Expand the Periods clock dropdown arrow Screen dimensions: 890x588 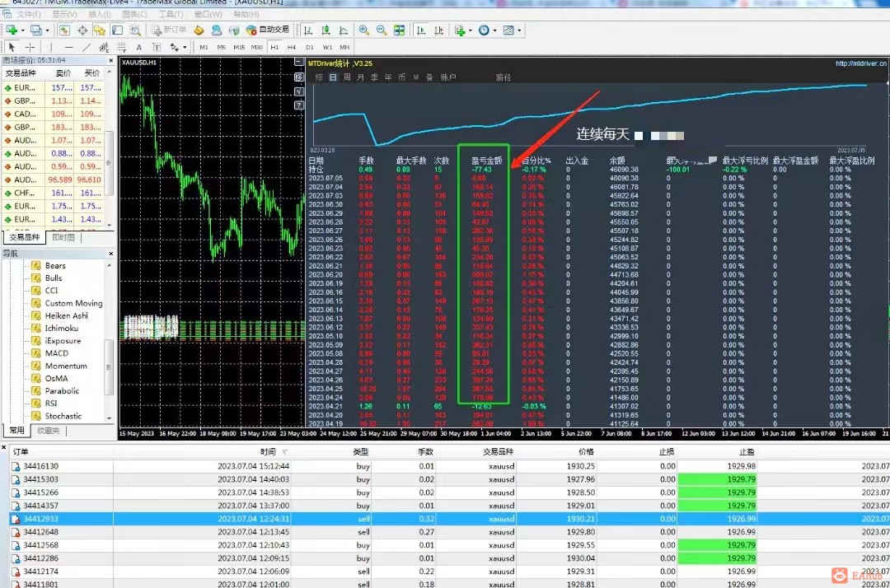494,30
